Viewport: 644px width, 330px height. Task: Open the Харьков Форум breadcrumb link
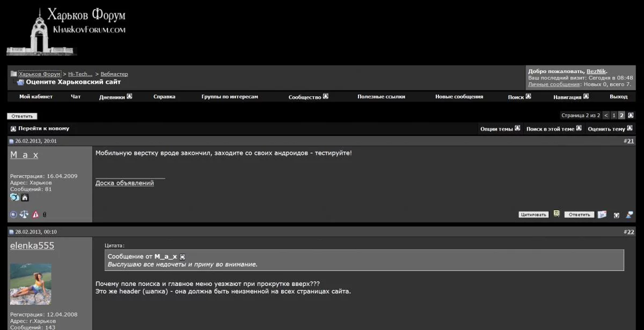click(40, 74)
